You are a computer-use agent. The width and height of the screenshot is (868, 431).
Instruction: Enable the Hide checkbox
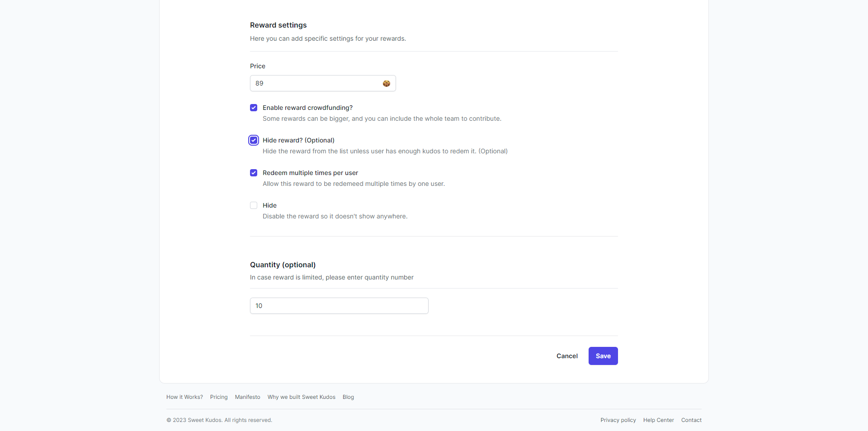254,205
